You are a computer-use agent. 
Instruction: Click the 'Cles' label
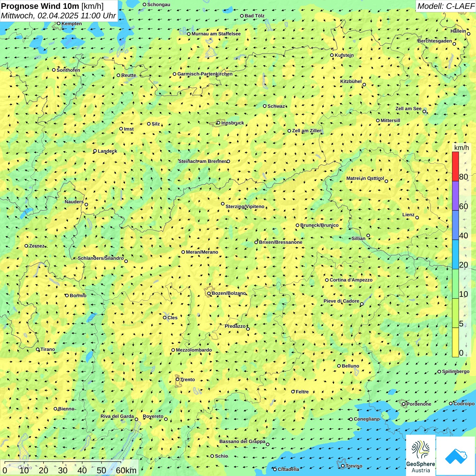(x=172, y=318)
